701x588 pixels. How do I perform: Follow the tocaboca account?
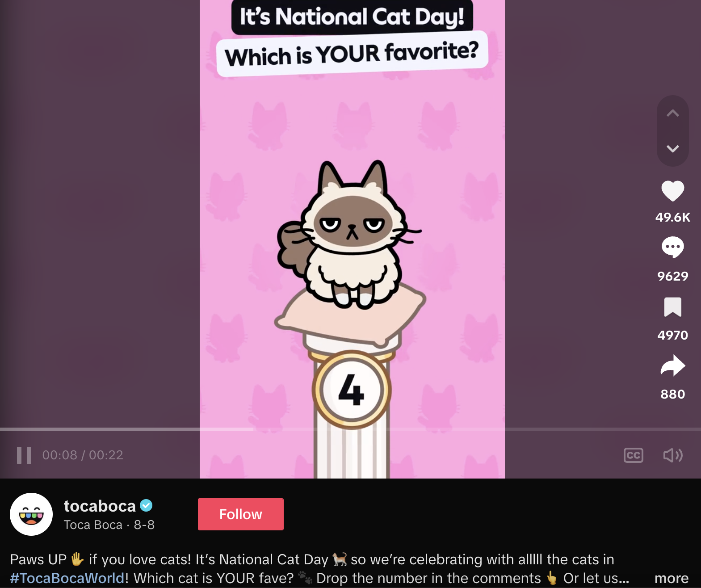click(241, 514)
